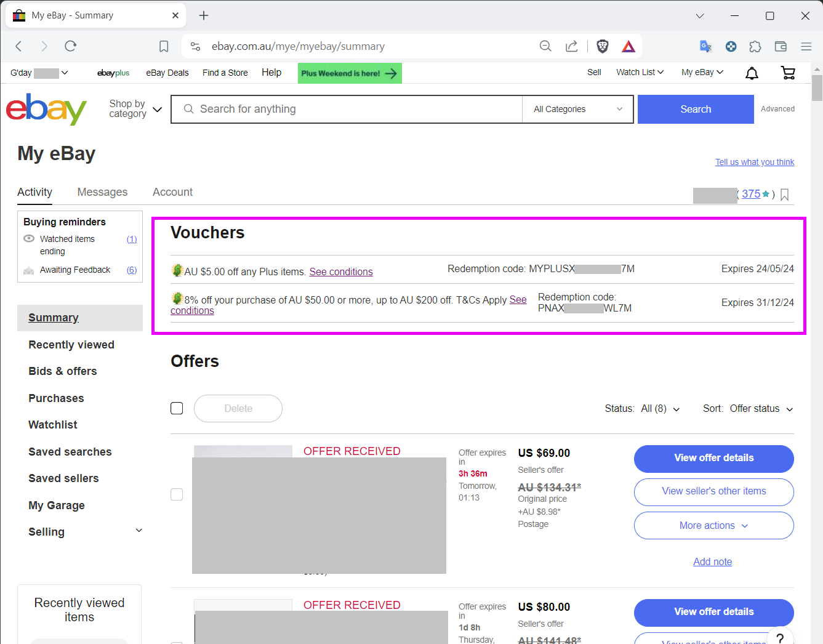This screenshot has width=823, height=644.
Task: Open the Account tab
Action: [172, 192]
